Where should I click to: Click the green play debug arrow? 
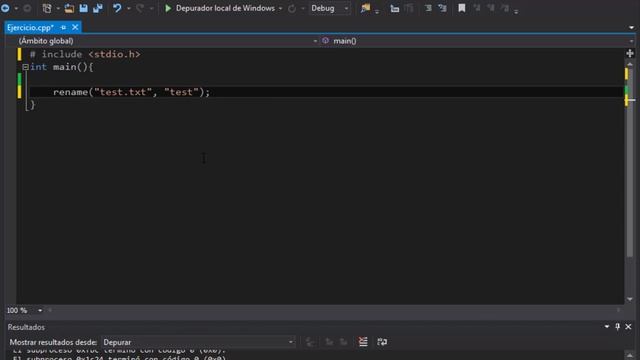[168, 8]
